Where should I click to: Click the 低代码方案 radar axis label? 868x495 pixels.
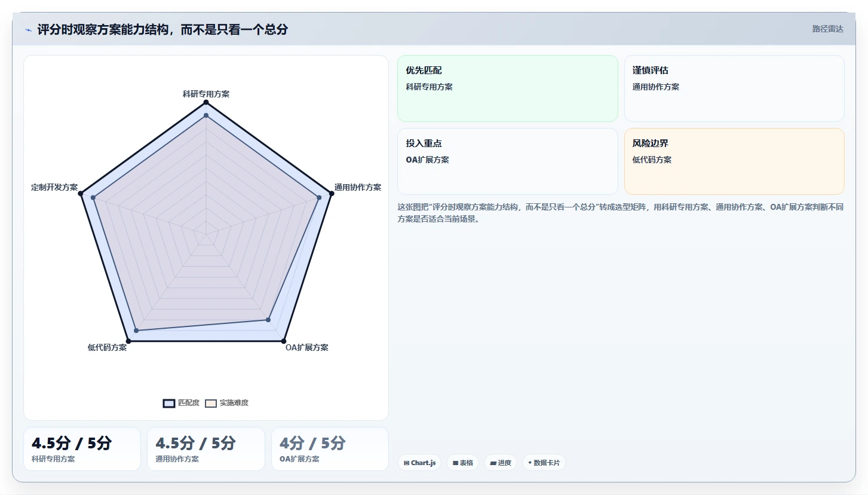(108, 347)
